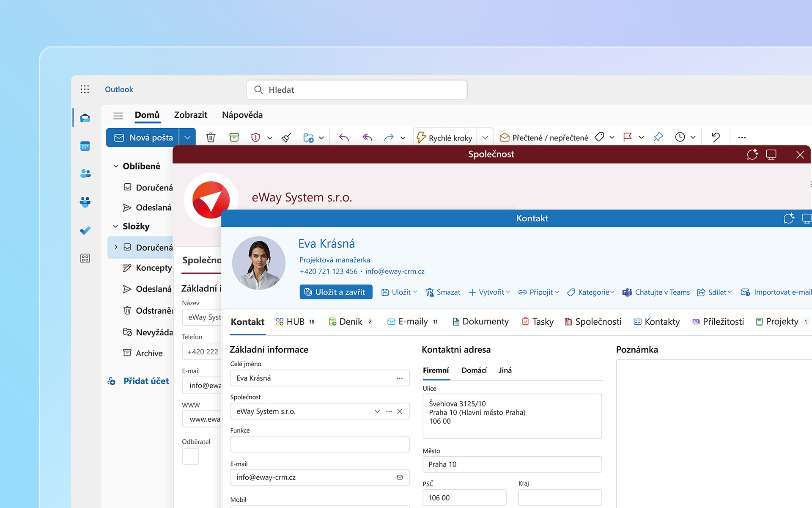Collapse the Složky folder group
This screenshot has width=812, height=508.
coord(115,226)
